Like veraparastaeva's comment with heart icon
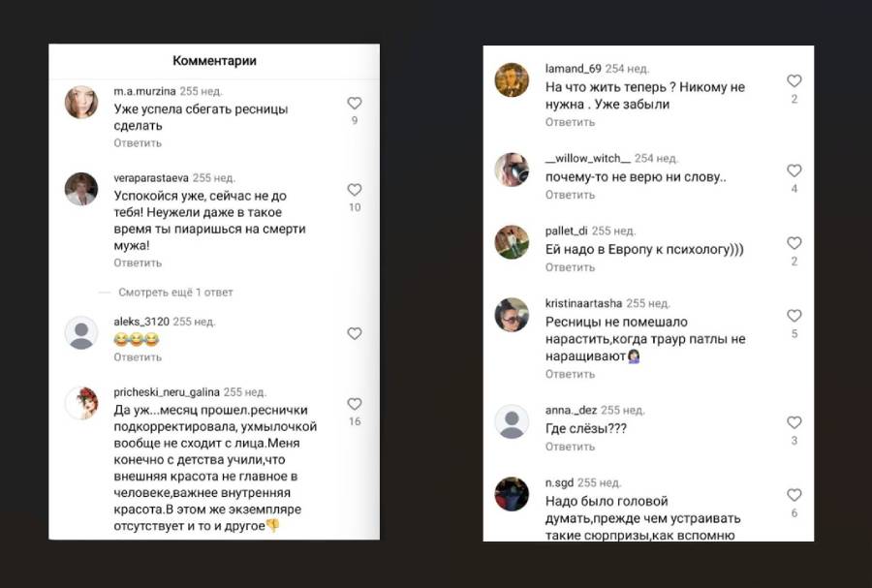 coord(355,190)
